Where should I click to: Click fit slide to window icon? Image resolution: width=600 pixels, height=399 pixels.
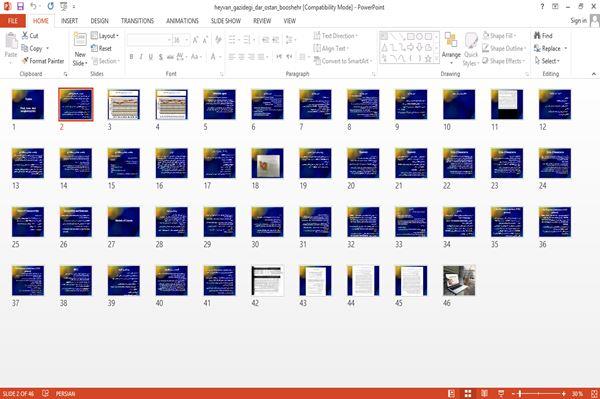tap(594, 394)
